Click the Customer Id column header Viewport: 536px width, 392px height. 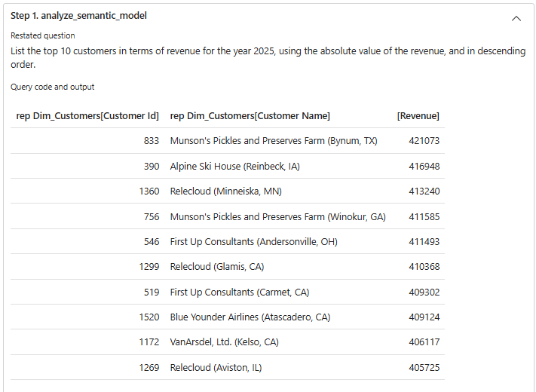[x=87, y=115]
